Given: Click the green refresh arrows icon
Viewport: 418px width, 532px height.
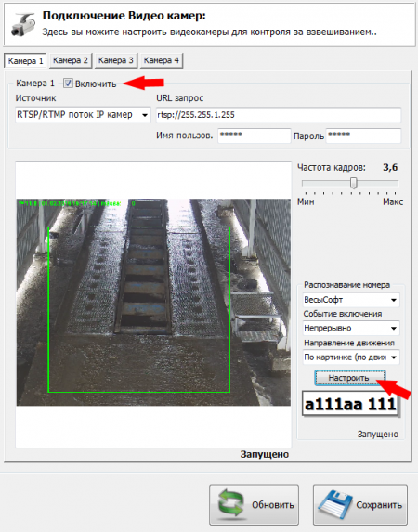Looking at the screenshot, I should point(231,504).
